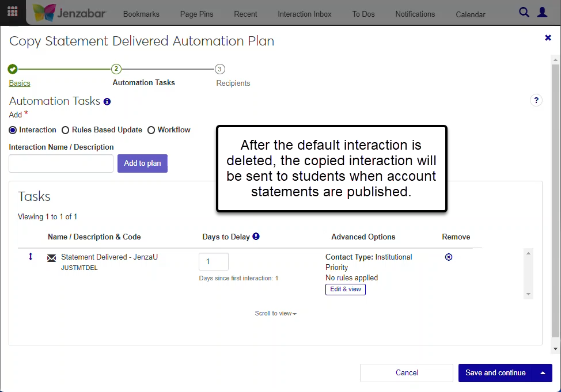Image resolution: width=561 pixels, height=392 pixels.
Task: Open the app grid menu icon
Action: click(x=12, y=12)
